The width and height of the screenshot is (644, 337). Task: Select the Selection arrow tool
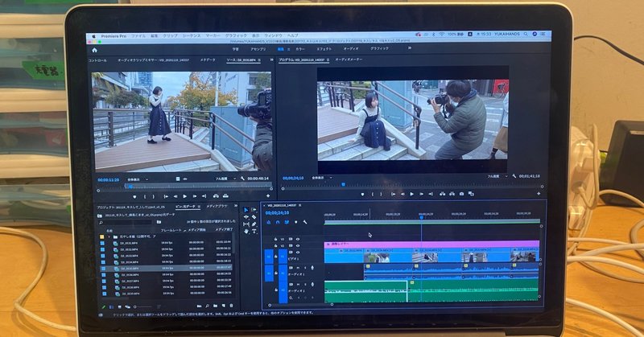[x=246, y=210]
